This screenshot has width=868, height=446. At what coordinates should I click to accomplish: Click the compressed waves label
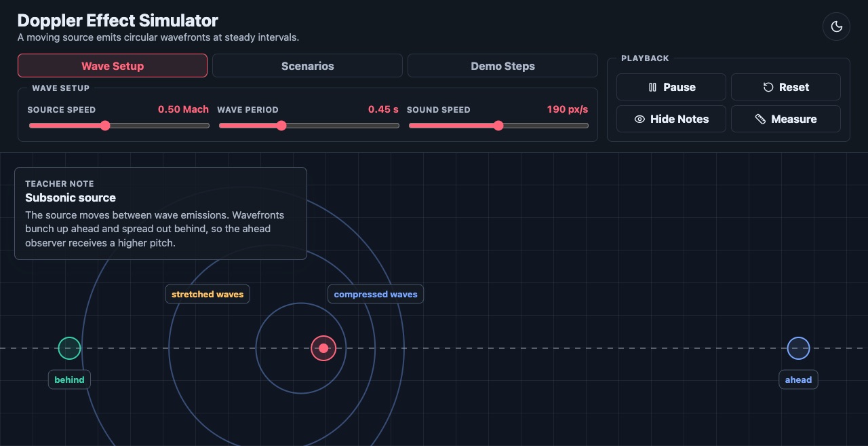376,294
